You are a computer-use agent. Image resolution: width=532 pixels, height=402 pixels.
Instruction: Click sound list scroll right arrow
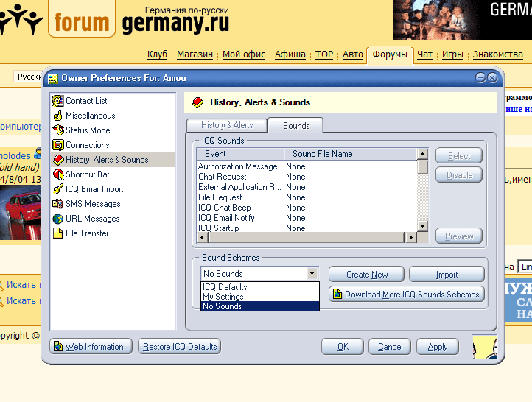click(x=411, y=237)
